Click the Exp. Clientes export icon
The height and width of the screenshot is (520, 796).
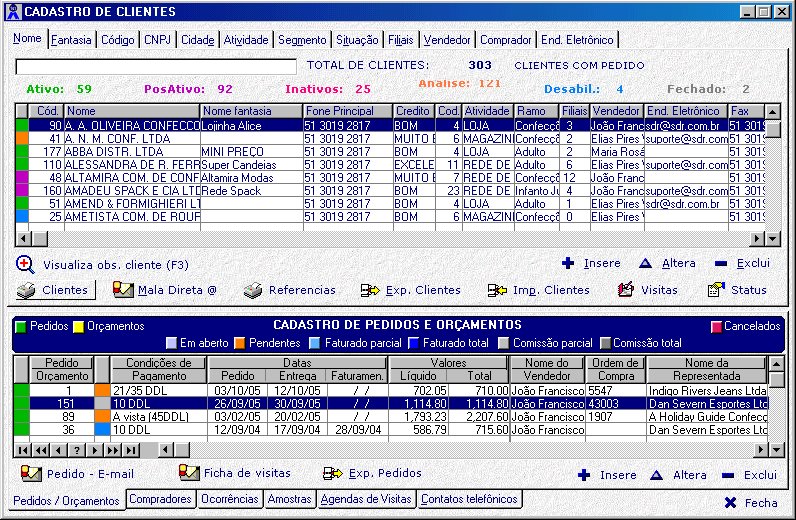370,290
